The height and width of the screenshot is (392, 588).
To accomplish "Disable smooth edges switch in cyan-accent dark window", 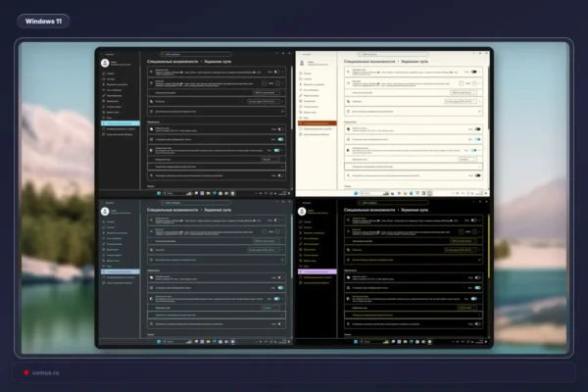I will tap(280, 139).
